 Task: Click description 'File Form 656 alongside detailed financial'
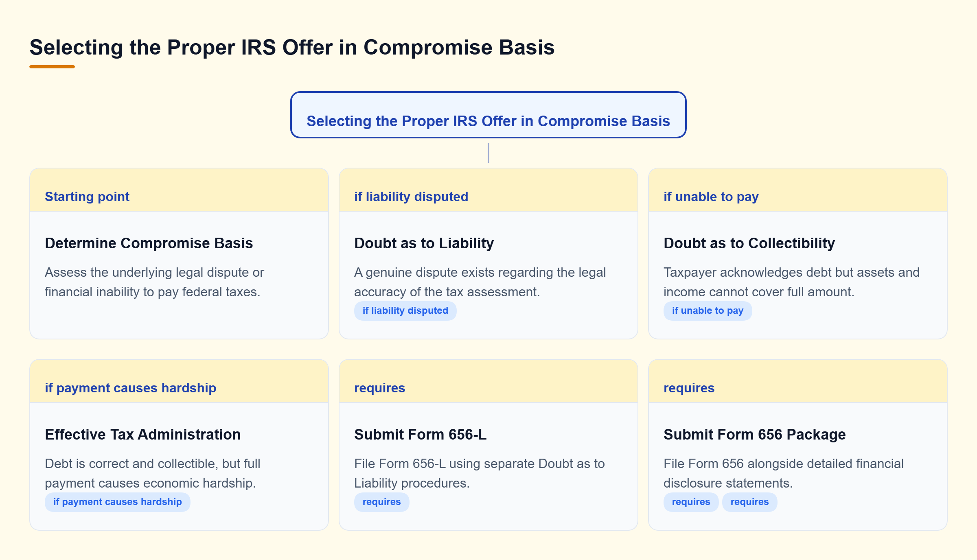pyautogui.click(x=784, y=473)
